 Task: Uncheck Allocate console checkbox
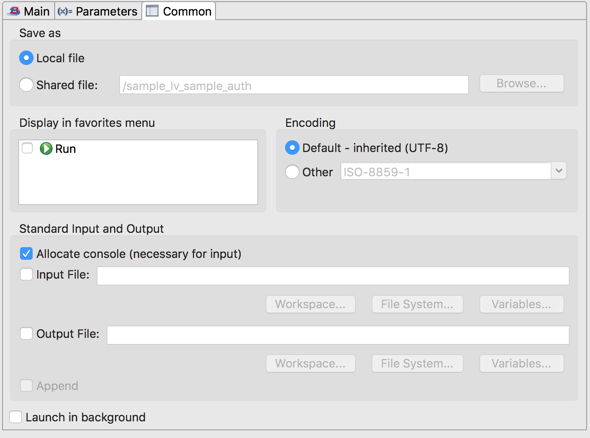pyautogui.click(x=26, y=254)
